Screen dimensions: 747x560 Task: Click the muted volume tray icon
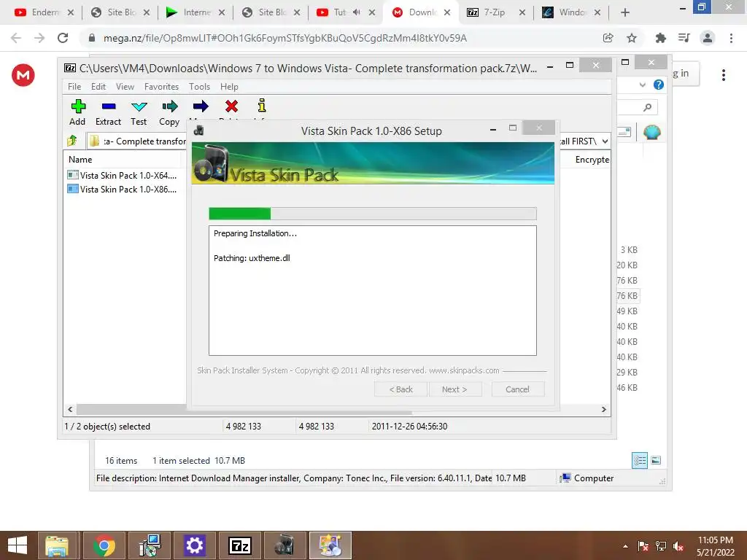[x=678, y=546]
